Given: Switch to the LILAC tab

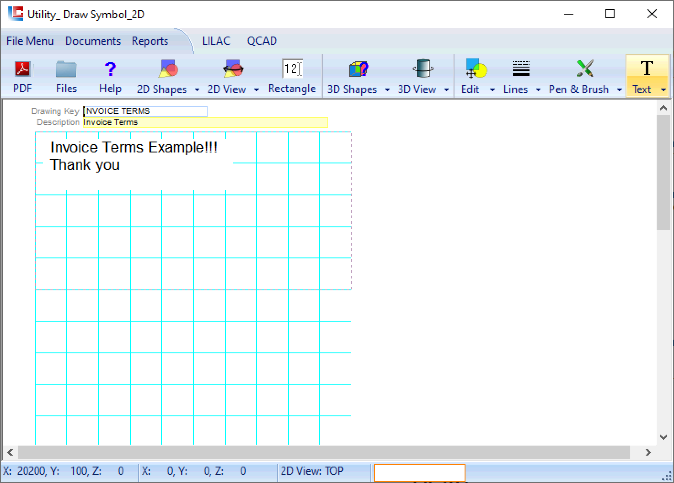Looking at the screenshot, I should point(217,41).
